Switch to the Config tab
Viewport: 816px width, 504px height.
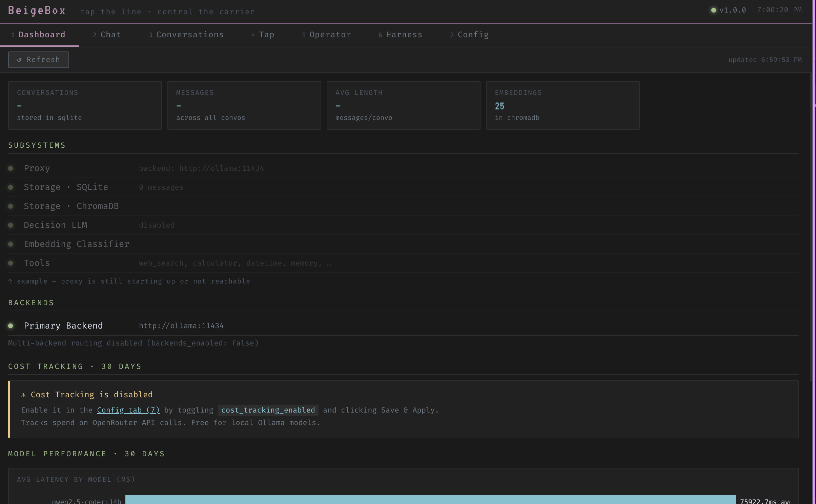coord(469,35)
